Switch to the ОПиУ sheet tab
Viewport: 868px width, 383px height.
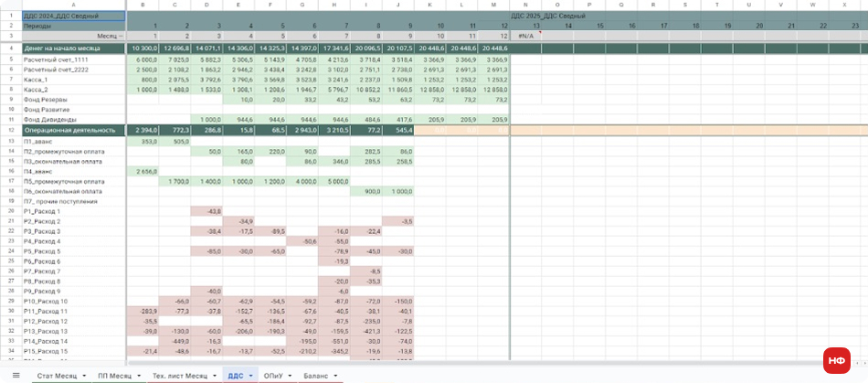coord(273,376)
